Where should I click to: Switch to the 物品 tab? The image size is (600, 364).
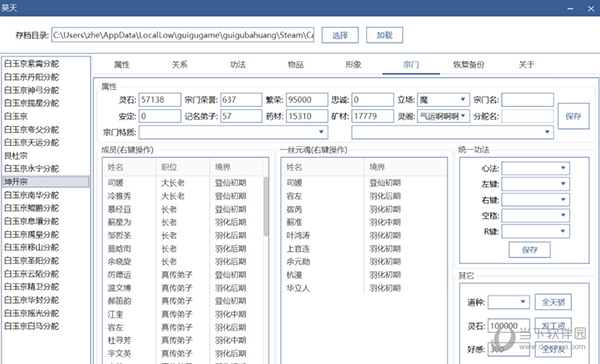[x=295, y=65]
